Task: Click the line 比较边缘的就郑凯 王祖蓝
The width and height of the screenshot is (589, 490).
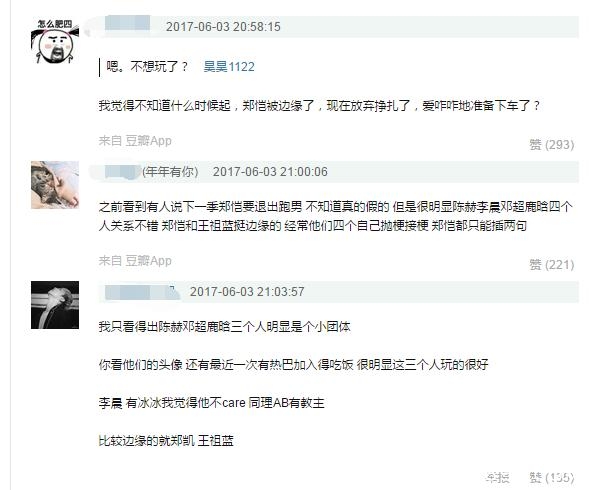Action: [166, 440]
